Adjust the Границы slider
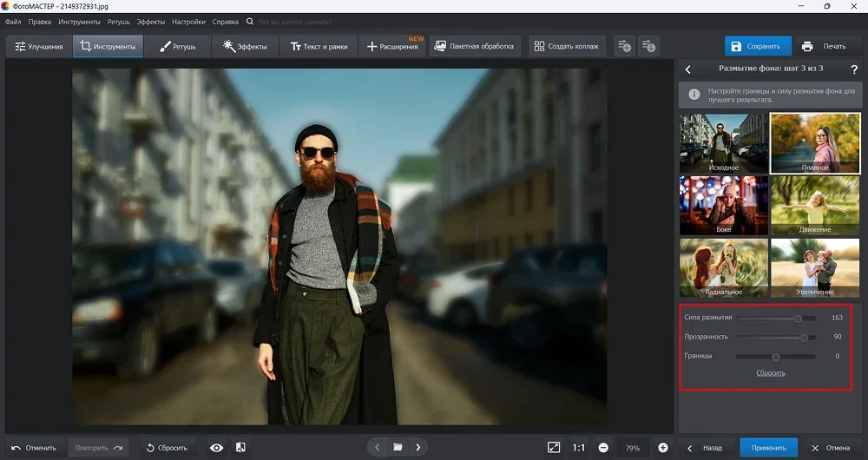 pos(775,357)
